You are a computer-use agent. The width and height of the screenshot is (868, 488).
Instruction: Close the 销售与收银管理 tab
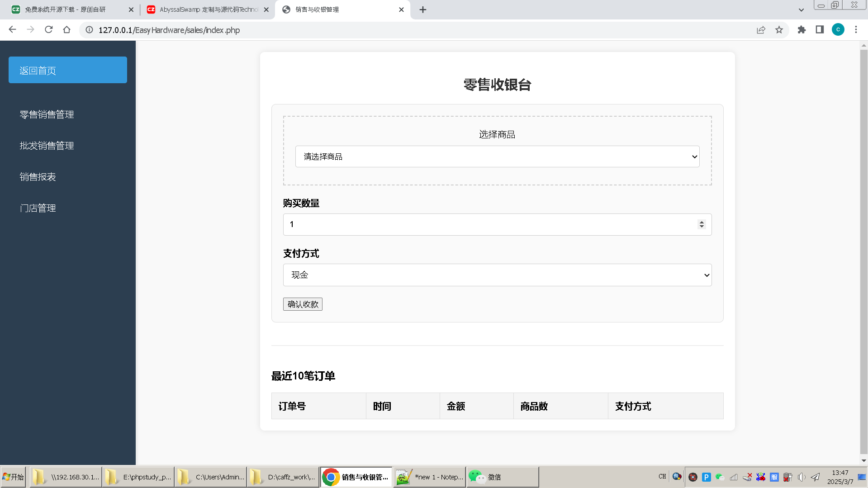click(401, 9)
